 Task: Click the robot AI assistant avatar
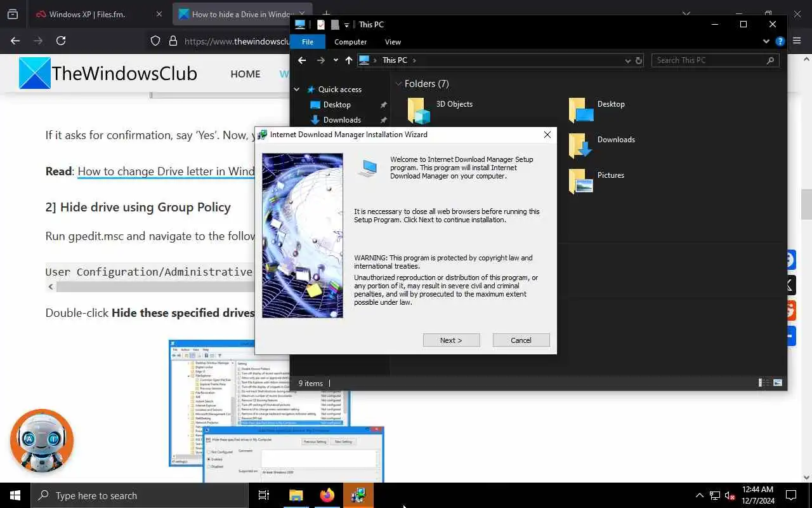click(42, 441)
